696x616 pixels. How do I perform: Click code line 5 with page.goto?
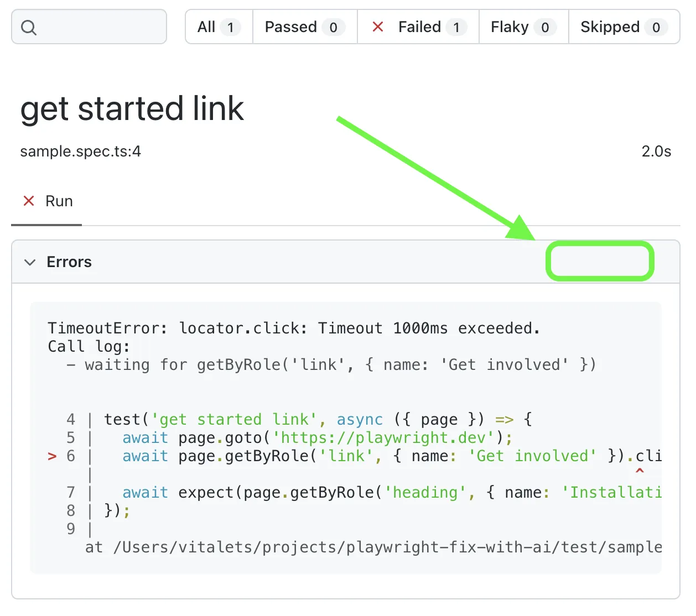pyautogui.click(x=289, y=438)
